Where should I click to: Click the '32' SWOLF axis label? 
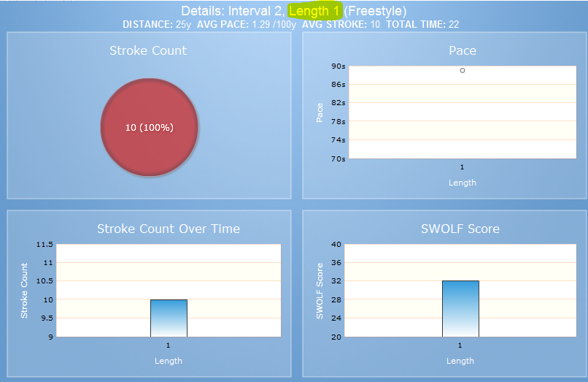pos(336,281)
